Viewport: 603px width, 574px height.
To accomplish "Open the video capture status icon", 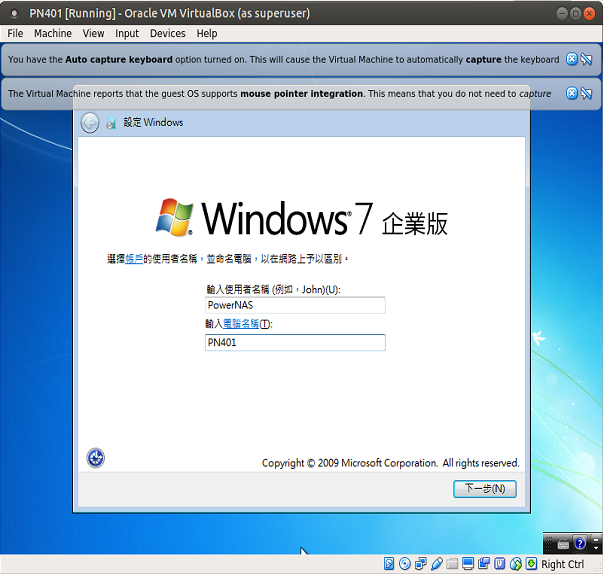I will (x=484, y=564).
